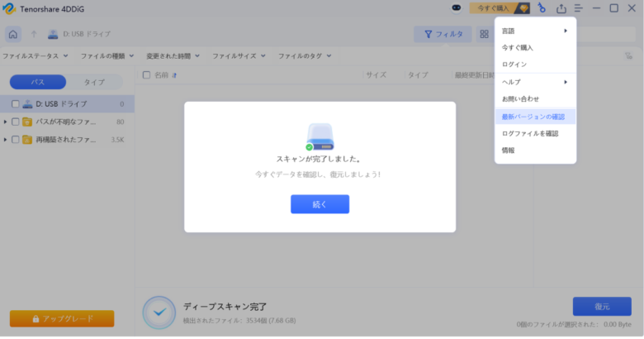Check the 再構築されたファ... folder checkbox

tap(15, 140)
